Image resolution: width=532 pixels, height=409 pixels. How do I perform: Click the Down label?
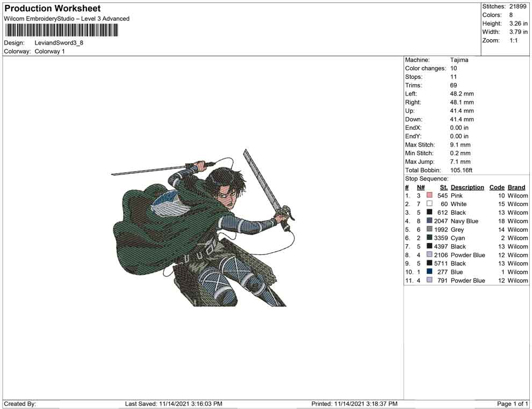coord(414,119)
